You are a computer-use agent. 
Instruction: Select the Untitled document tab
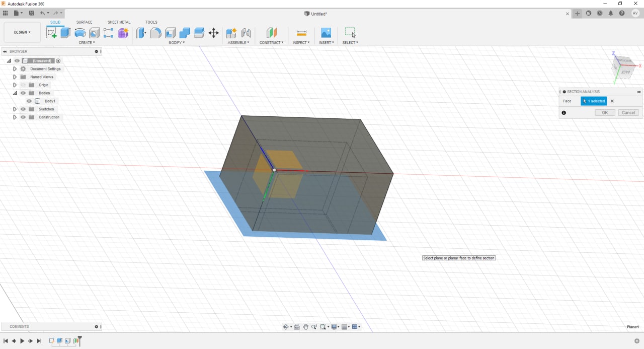point(316,14)
